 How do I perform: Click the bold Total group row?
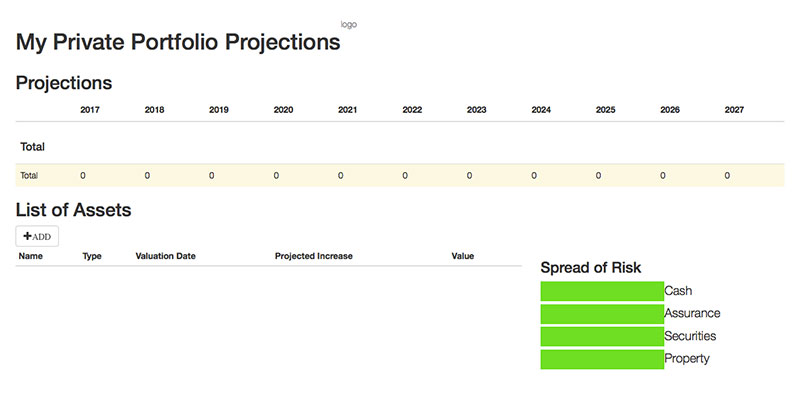399,147
